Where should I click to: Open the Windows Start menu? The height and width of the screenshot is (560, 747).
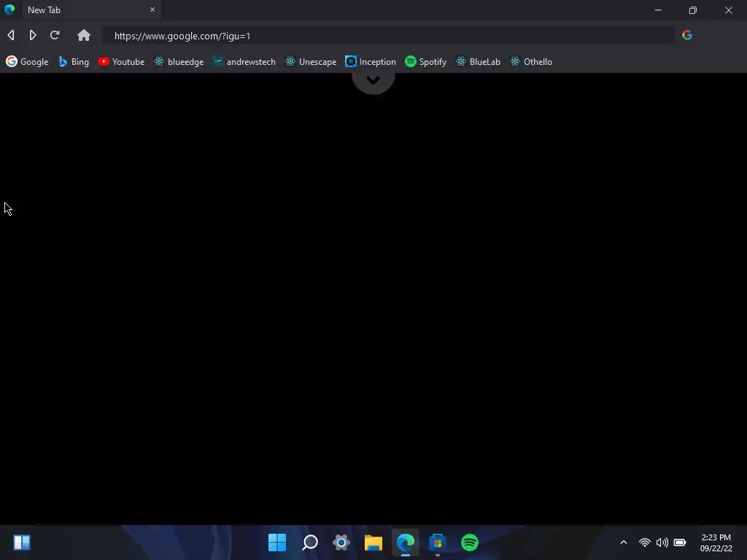[x=277, y=542]
